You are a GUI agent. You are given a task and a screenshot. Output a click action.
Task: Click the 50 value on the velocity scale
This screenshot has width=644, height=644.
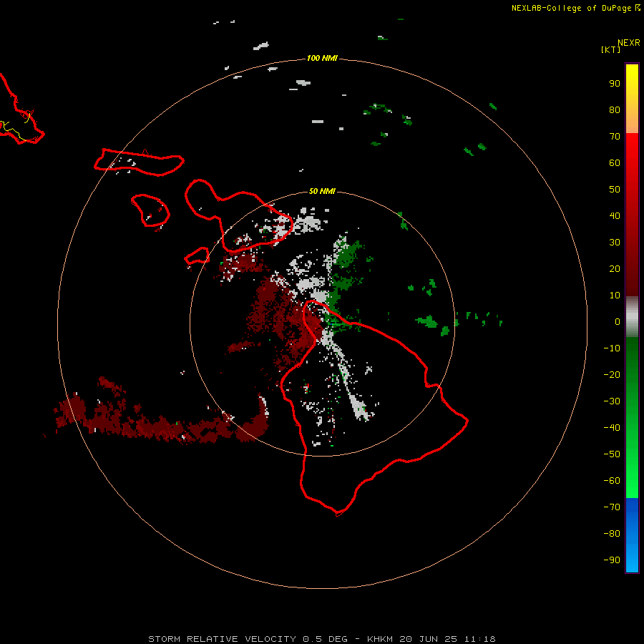[615, 190]
